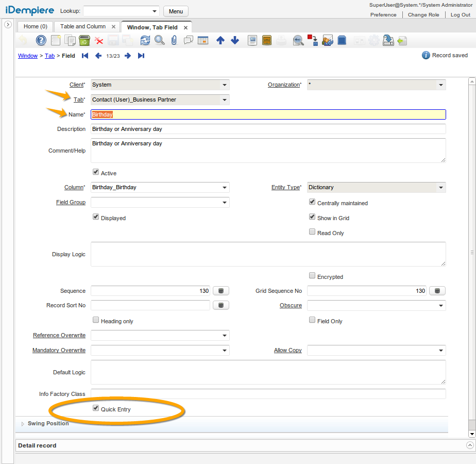Click into the Description input field
This screenshot has height=464, width=476.
point(268,129)
